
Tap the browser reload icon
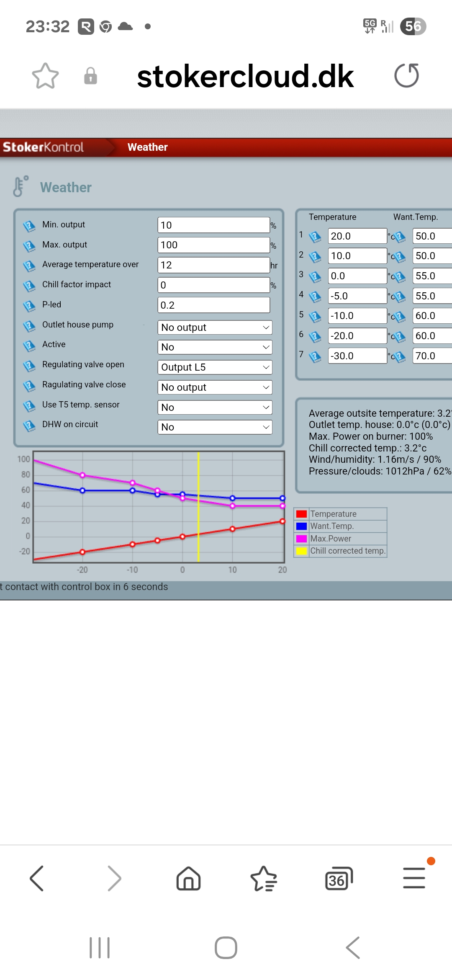click(406, 76)
